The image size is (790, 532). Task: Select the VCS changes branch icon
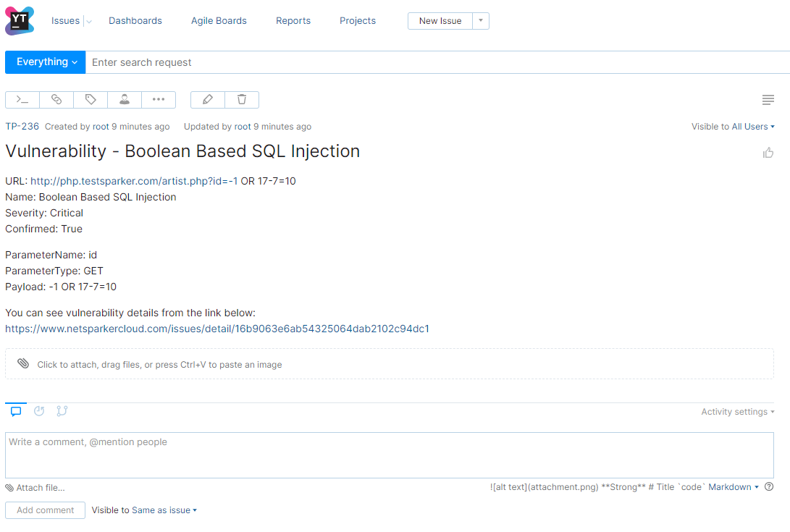pos(62,410)
